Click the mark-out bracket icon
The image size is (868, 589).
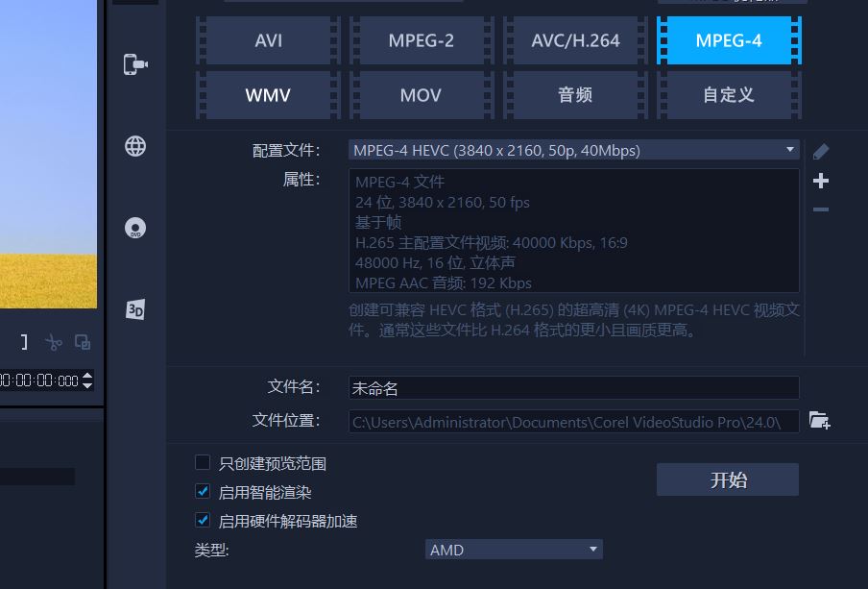coord(24,342)
